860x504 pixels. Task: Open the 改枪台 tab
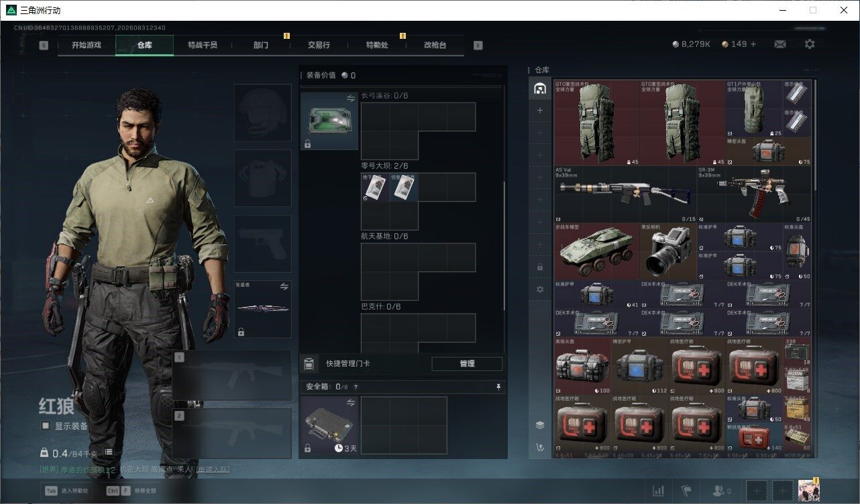tap(435, 45)
